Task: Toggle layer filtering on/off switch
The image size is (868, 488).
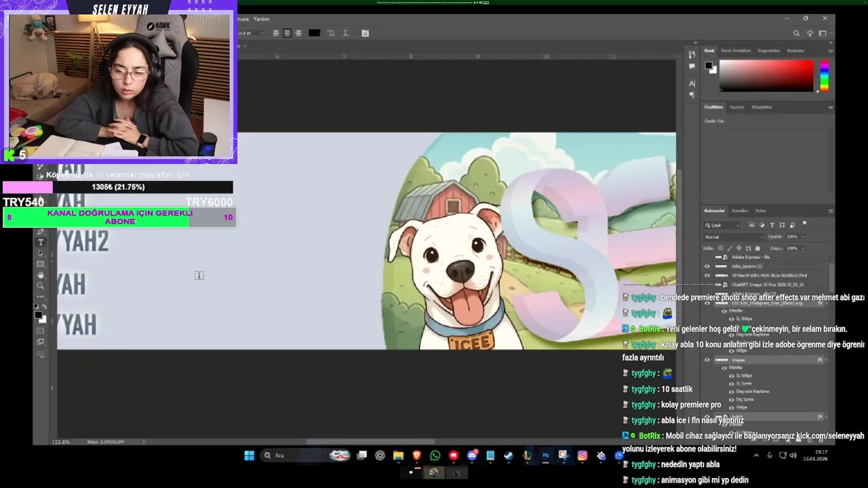Action: [804, 223]
